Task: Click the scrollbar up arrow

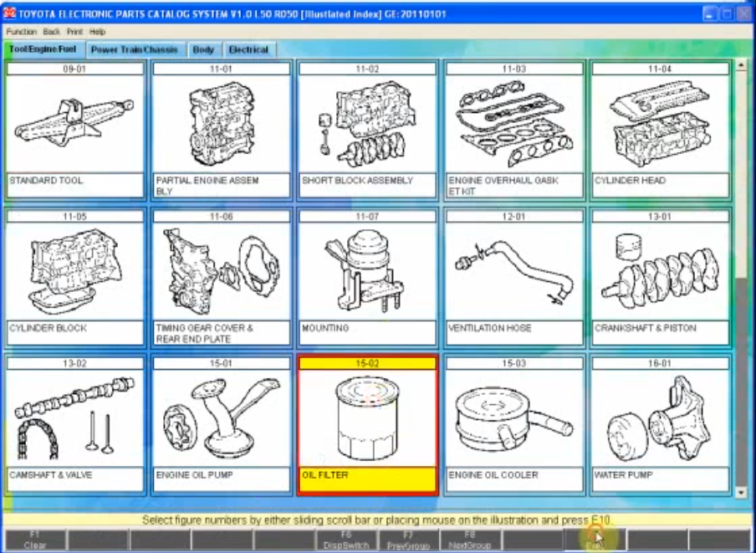Action: 742,65
